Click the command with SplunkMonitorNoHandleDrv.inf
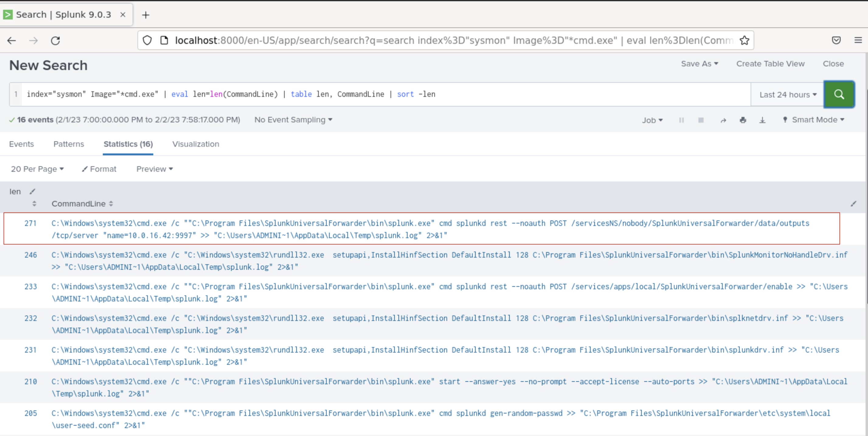This screenshot has height=436, width=868. click(450, 261)
